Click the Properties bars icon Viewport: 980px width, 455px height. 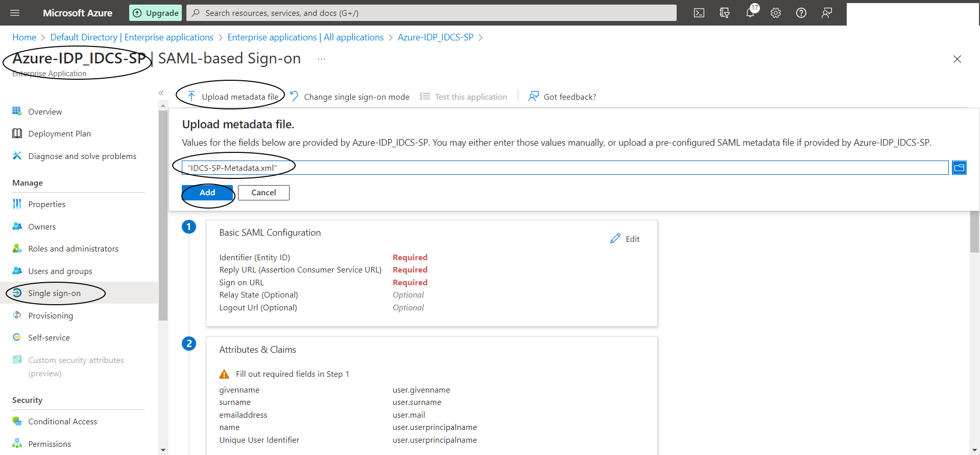[x=17, y=204]
